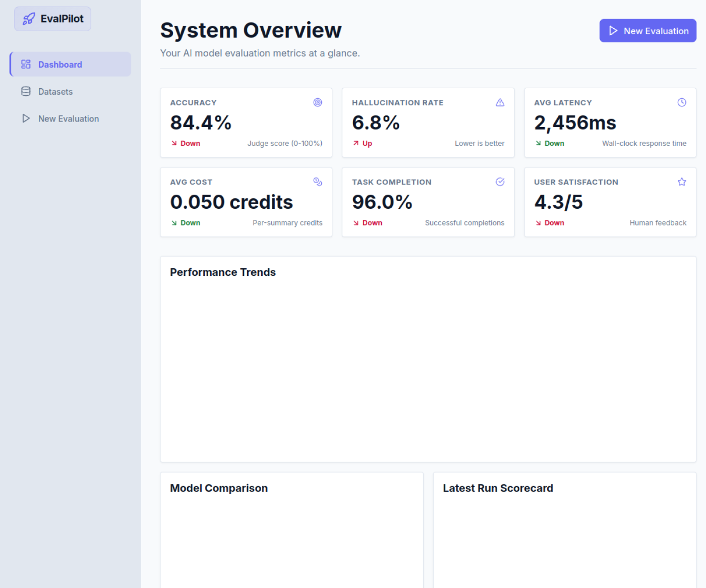This screenshot has width=706, height=588.
Task: Click the EvalPilot rocket logo icon
Action: (x=29, y=19)
